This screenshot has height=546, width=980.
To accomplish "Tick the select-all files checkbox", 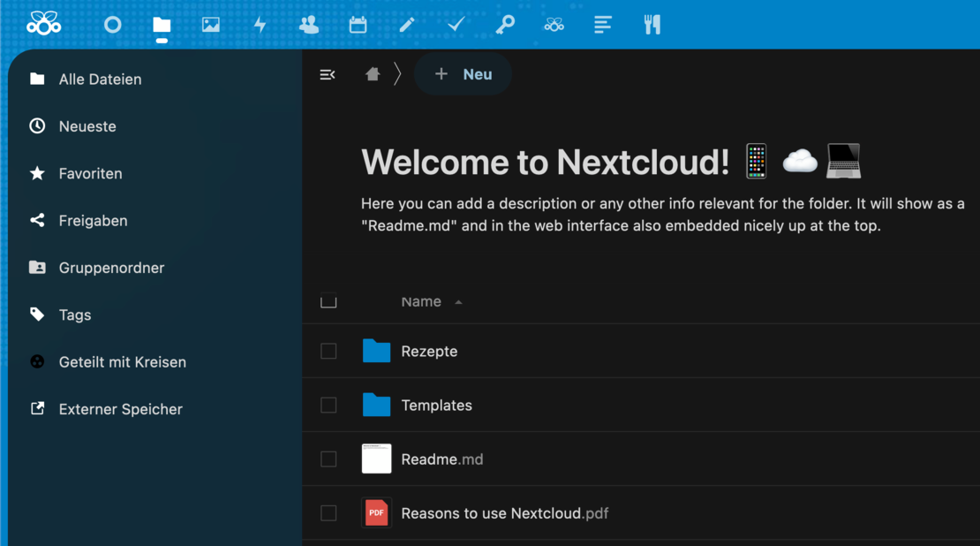I will point(328,300).
